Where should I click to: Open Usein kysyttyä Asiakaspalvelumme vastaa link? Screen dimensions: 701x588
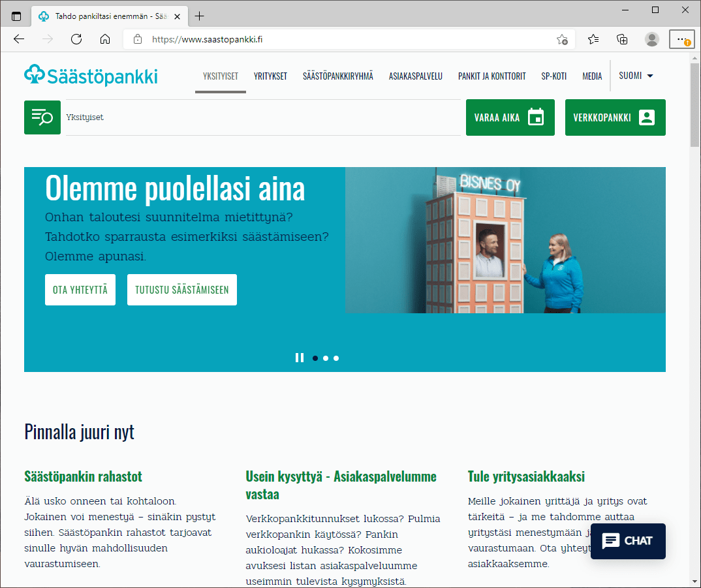[x=341, y=486]
